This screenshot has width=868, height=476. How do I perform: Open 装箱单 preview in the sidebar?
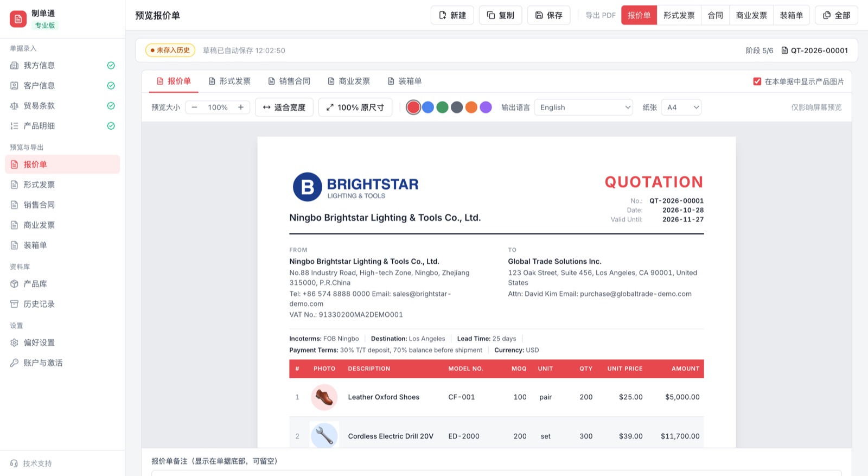(x=62, y=245)
